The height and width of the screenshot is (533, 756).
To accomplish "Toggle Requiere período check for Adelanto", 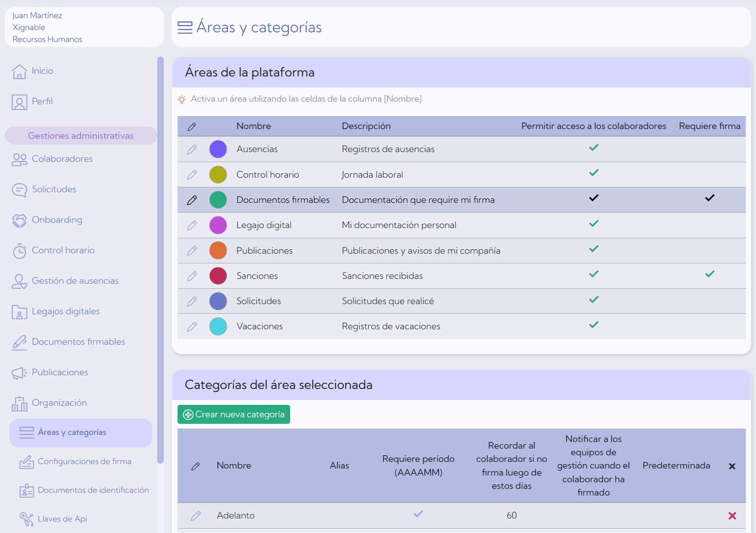I will point(418,514).
